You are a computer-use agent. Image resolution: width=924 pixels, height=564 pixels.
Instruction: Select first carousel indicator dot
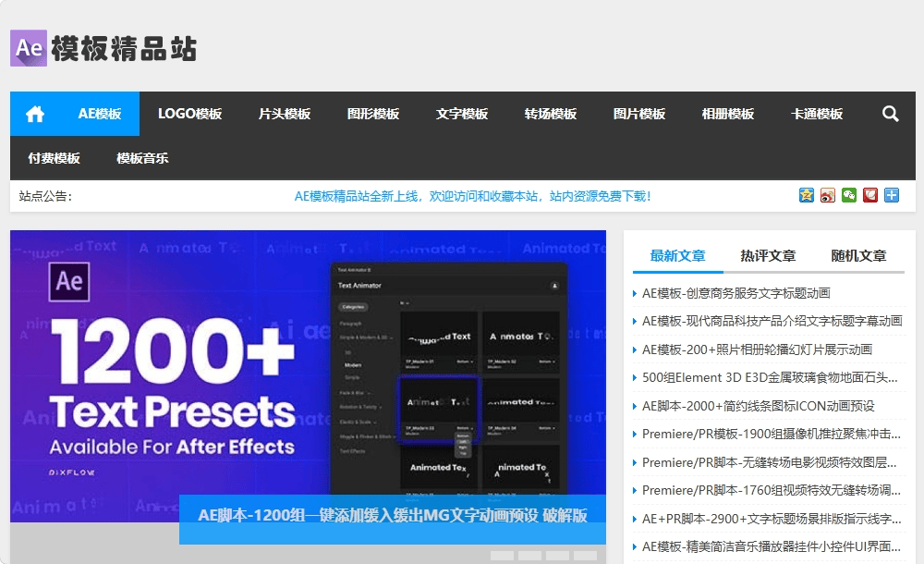click(502, 556)
